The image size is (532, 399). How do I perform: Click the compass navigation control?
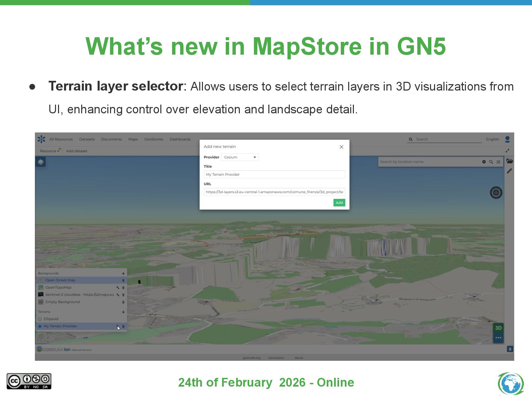pos(496,192)
